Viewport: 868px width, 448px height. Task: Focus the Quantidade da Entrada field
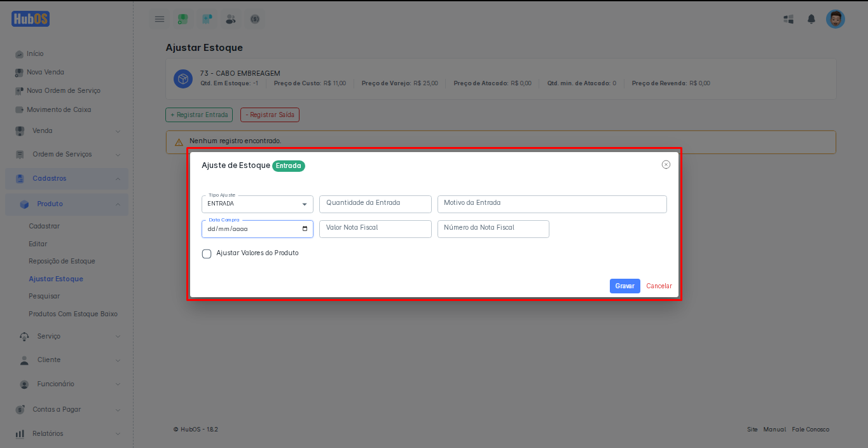(x=375, y=204)
